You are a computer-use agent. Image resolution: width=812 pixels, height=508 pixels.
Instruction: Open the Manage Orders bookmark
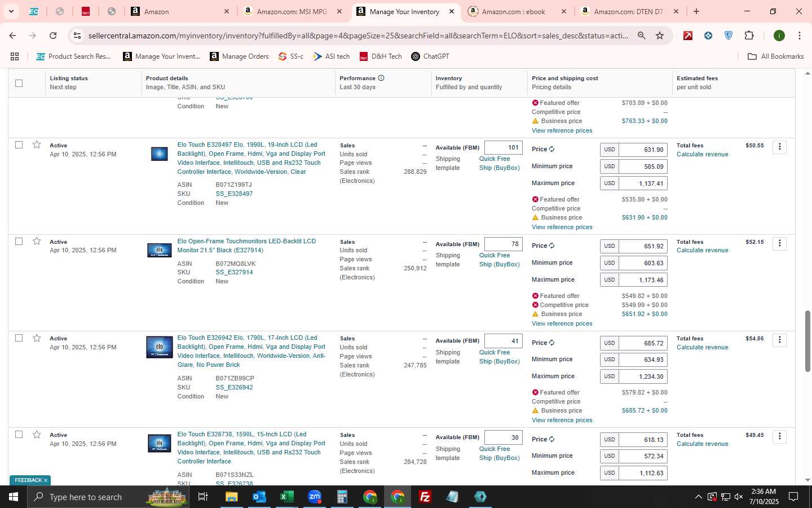[x=239, y=56]
